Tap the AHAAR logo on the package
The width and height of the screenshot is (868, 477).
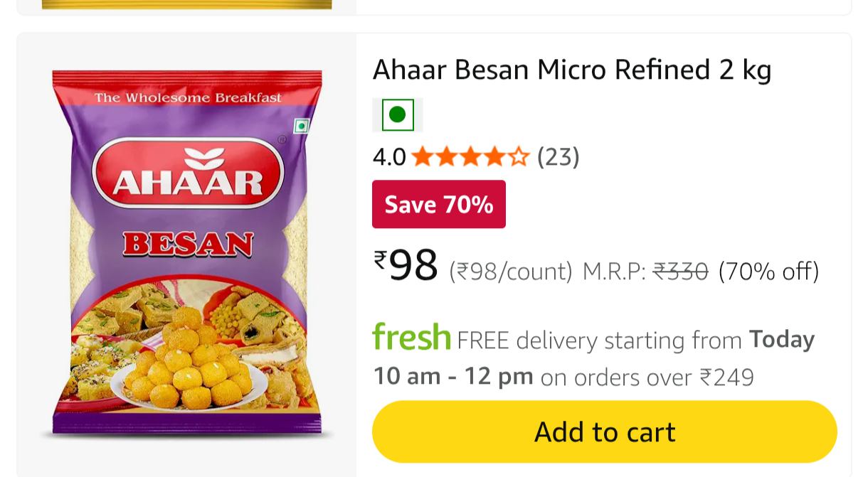pos(188,173)
